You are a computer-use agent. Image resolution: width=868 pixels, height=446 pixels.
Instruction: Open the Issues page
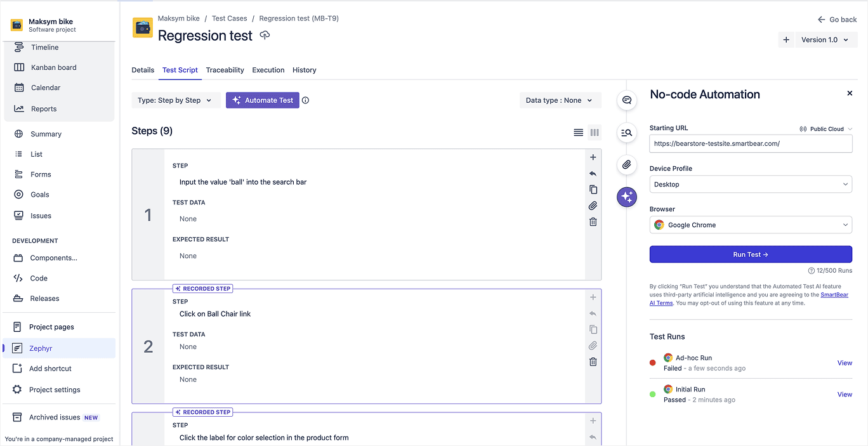click(x=41, y=216)
